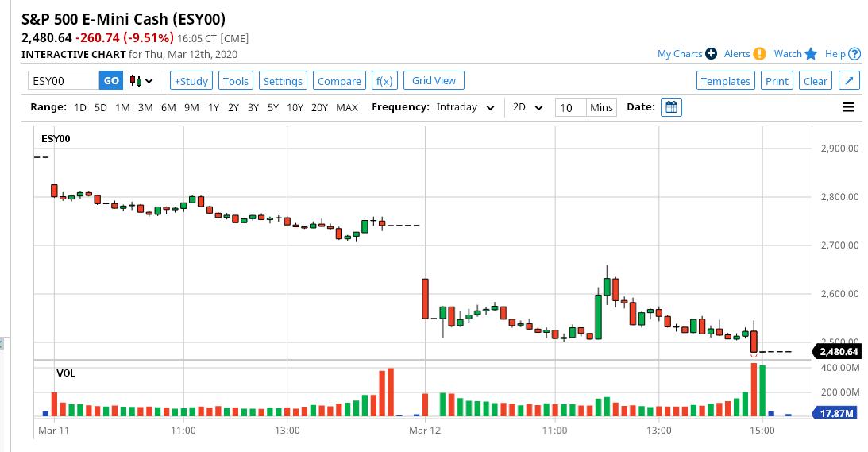
Task: Open the hamburger menu icon
Action: pos(848,107)
